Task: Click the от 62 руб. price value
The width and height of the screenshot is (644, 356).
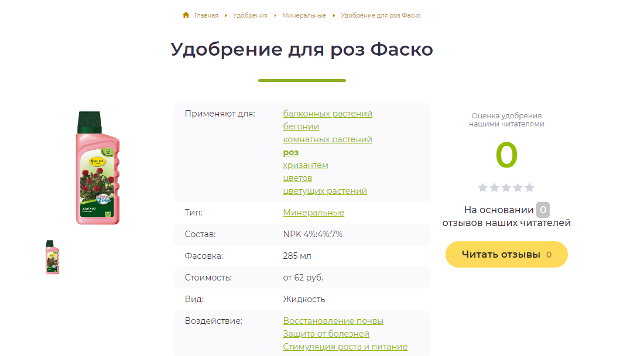Action: point(303,278)
